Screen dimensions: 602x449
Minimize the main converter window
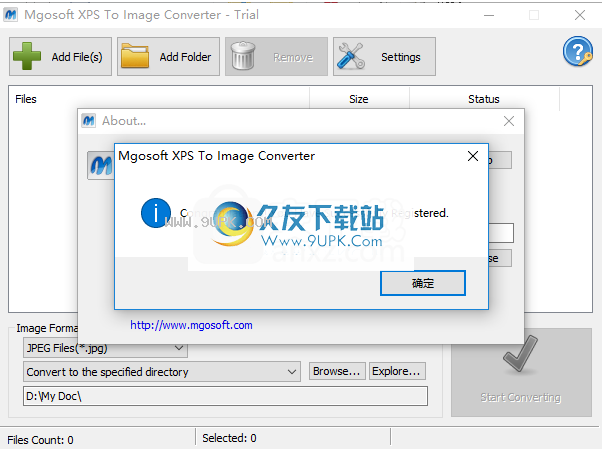click(489, 15)
